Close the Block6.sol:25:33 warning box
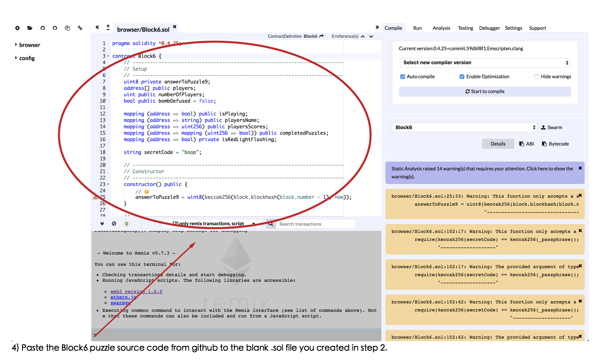 pyautogui.click(x=580, y=196)
